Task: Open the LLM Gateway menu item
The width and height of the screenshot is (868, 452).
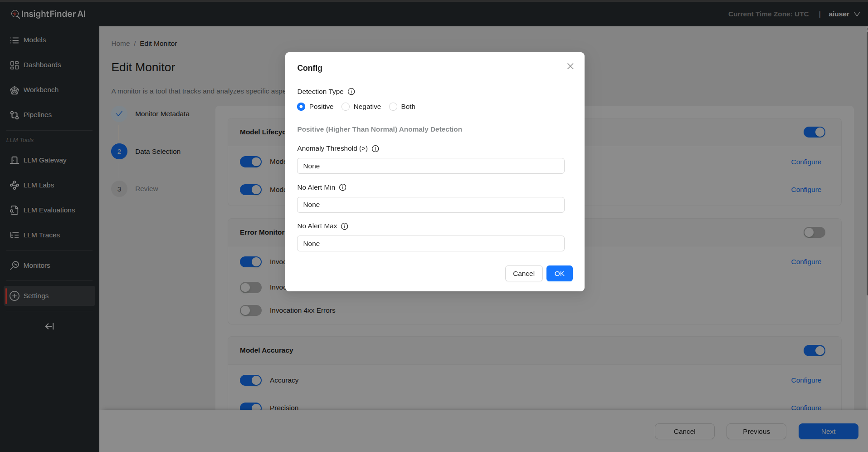Action: (x=44, y=160)
